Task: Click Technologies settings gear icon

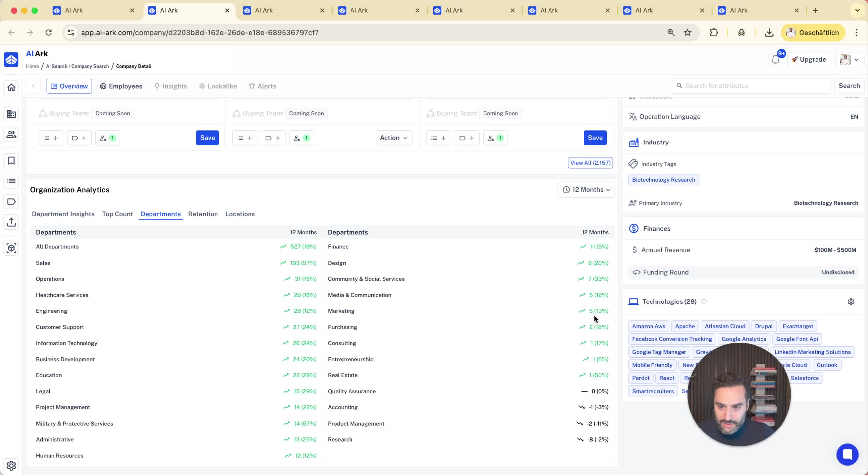Action: [x=851, y=301]
